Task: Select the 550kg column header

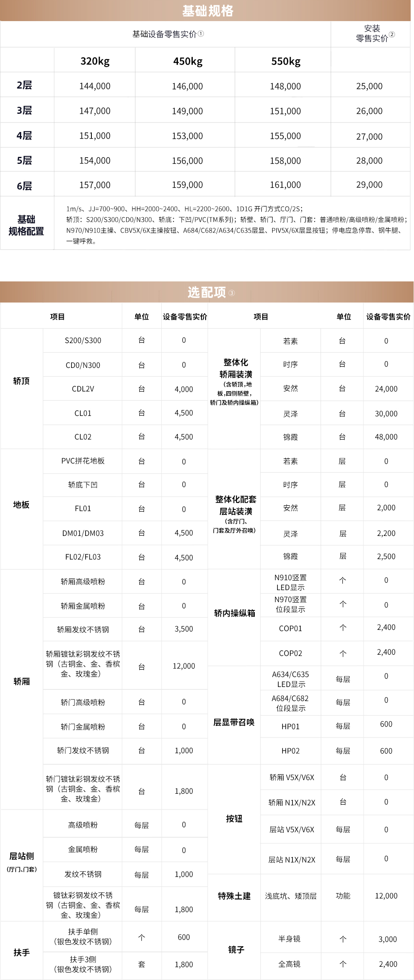Action: point(285,61)
